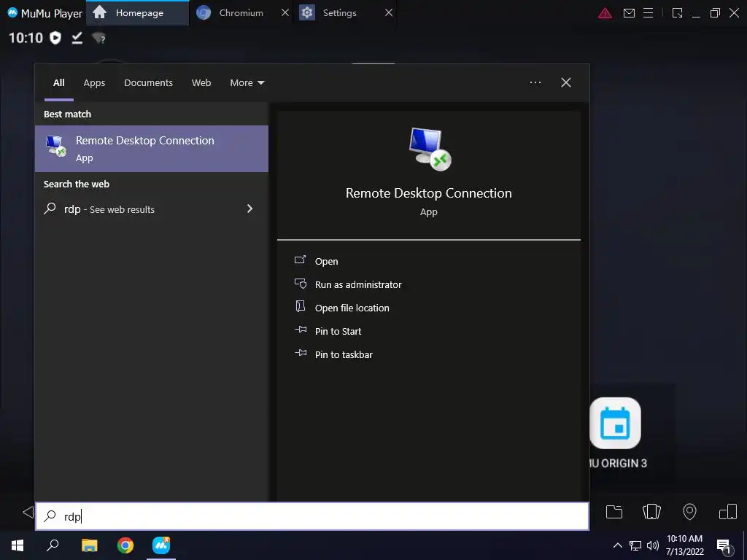Open the MuMu virtual location pin icon
The image size is (747, 560).
[x=689, y=512]
